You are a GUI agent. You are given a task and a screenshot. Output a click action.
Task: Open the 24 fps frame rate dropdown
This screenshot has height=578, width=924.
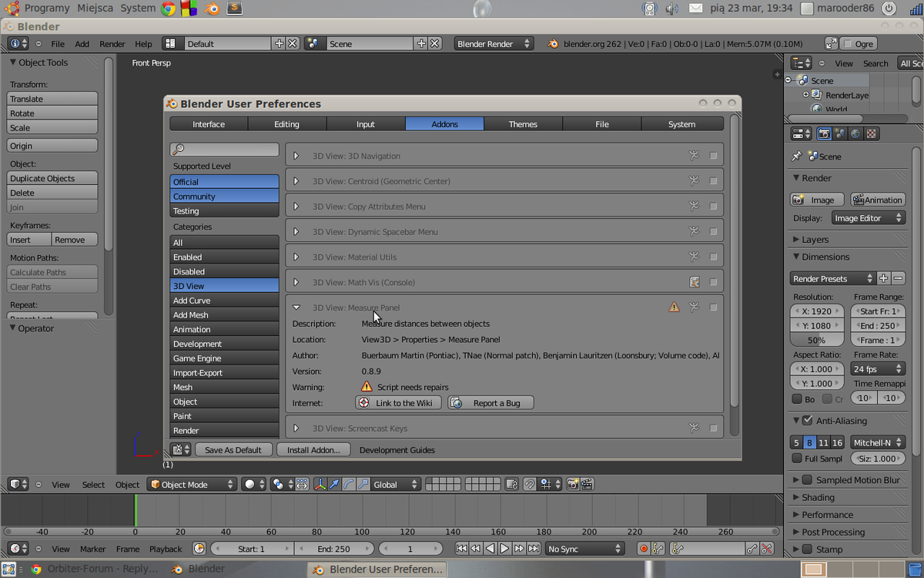pos(877,369)
